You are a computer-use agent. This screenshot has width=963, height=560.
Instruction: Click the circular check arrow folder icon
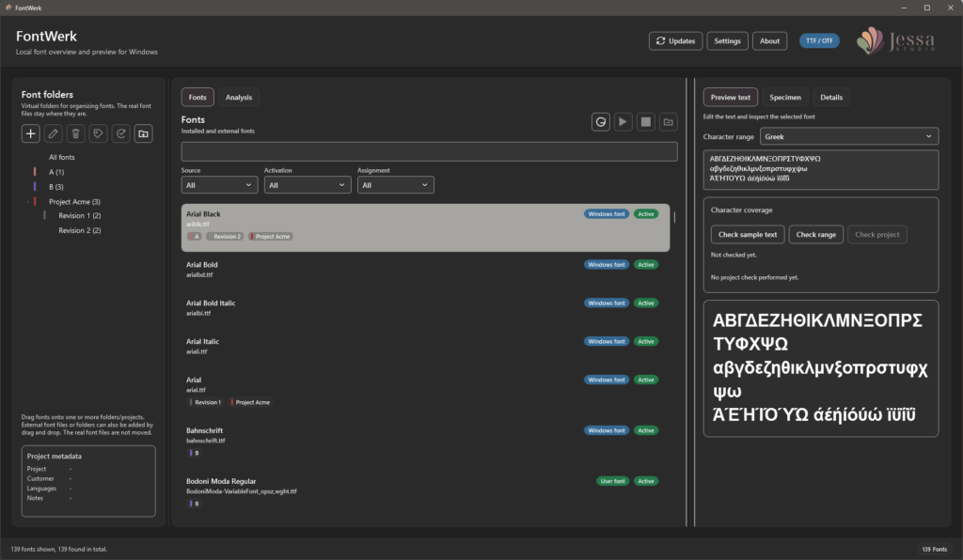point(121,133)
